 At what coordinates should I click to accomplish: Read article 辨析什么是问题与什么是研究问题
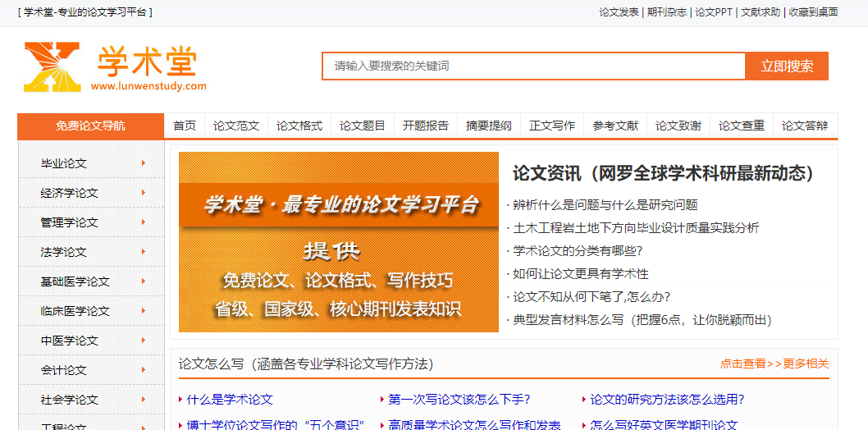click(605, 205)
